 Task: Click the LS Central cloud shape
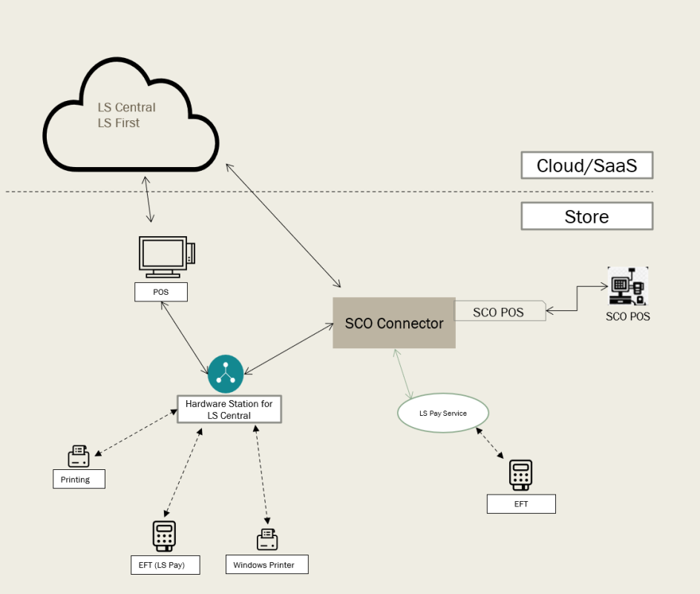130,116
